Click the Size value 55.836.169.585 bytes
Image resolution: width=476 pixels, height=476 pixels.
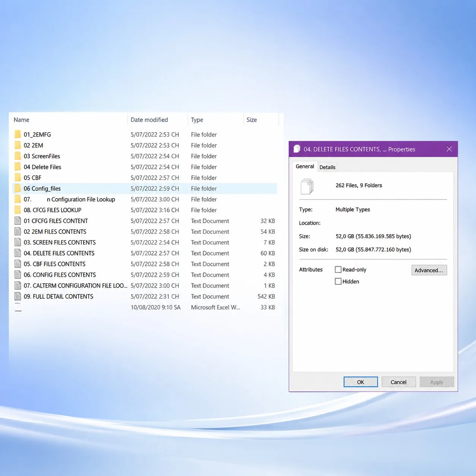(x=373, y=236)
